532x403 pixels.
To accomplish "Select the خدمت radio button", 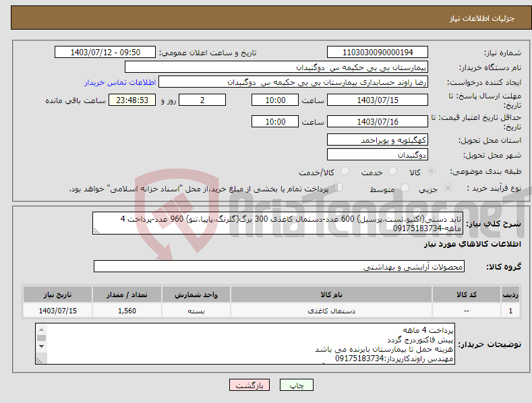I will pos(392,171).
